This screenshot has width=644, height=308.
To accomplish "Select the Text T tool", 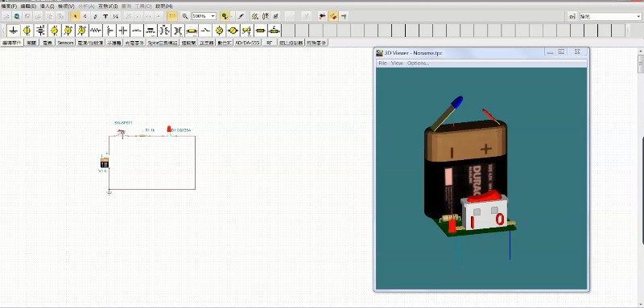I will click(105, 16).
